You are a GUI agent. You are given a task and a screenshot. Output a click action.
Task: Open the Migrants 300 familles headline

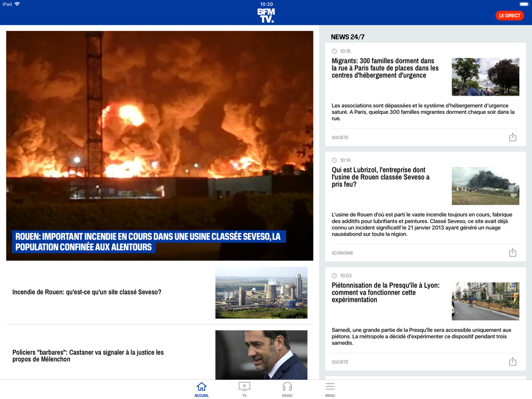tap(385, 68)
